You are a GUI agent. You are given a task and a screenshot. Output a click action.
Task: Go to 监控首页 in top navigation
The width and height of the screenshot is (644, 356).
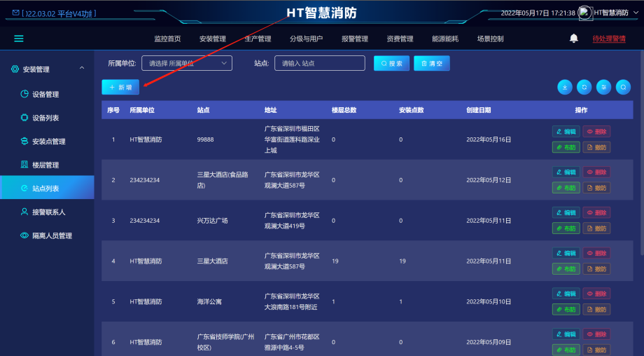pyautogui.click(x=167, y=39)
